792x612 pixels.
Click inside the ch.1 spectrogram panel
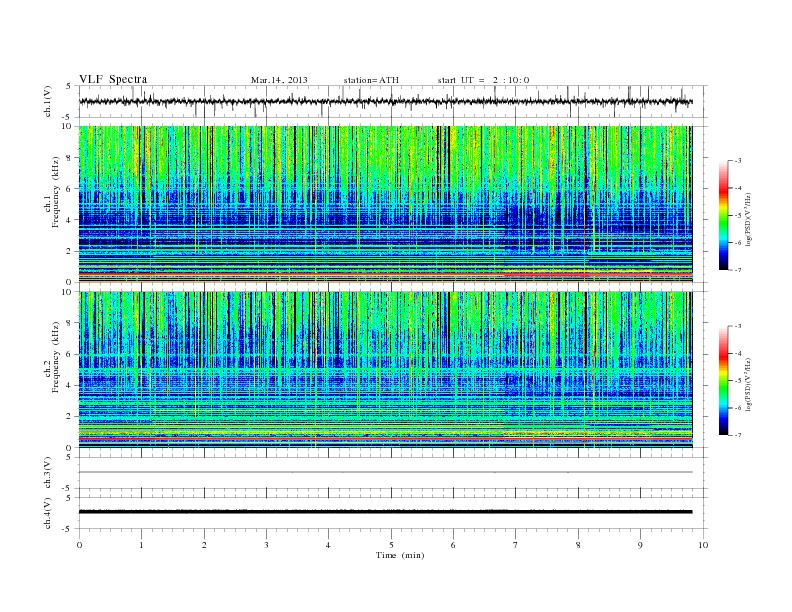pos(385,204)
